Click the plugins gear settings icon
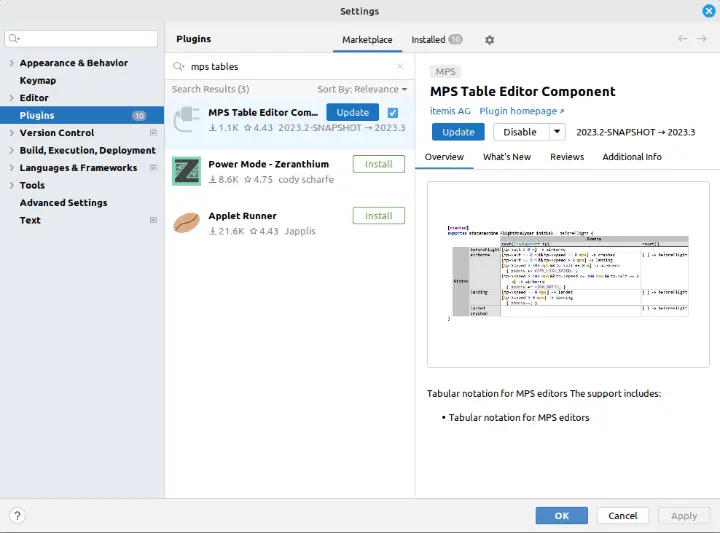 coord(489,40)
